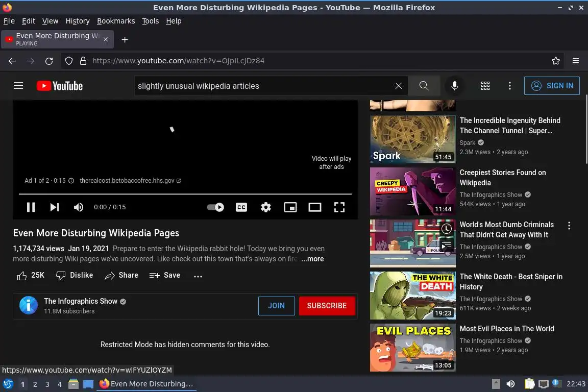This screenshot has width=588, height=392.
Task: Save video to playlist
Action: [x=165, y=275]
